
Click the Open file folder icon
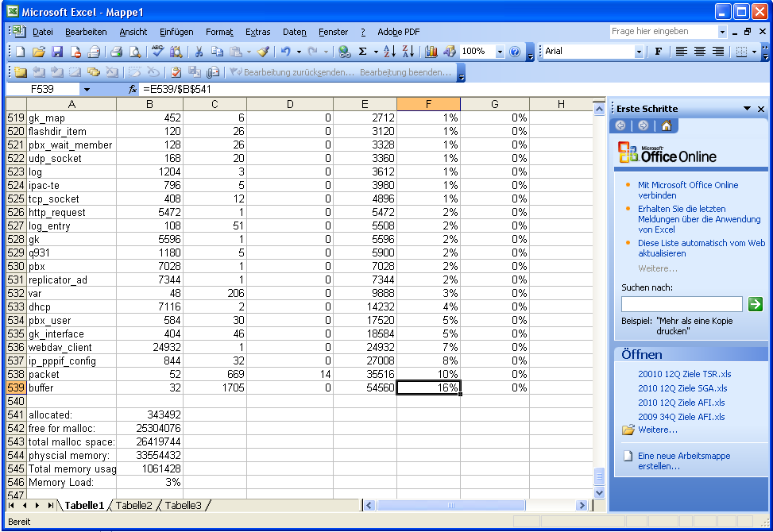[38, 52]
